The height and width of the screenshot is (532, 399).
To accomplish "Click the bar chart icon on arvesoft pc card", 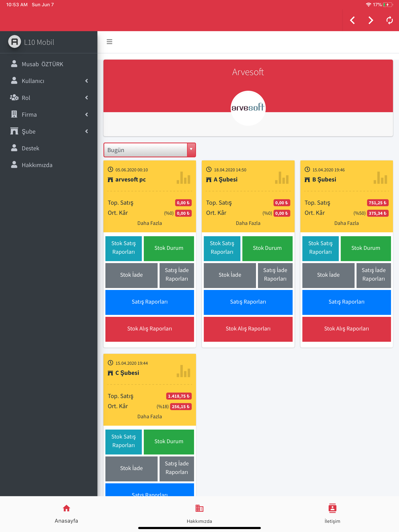I will pos(183,178).
